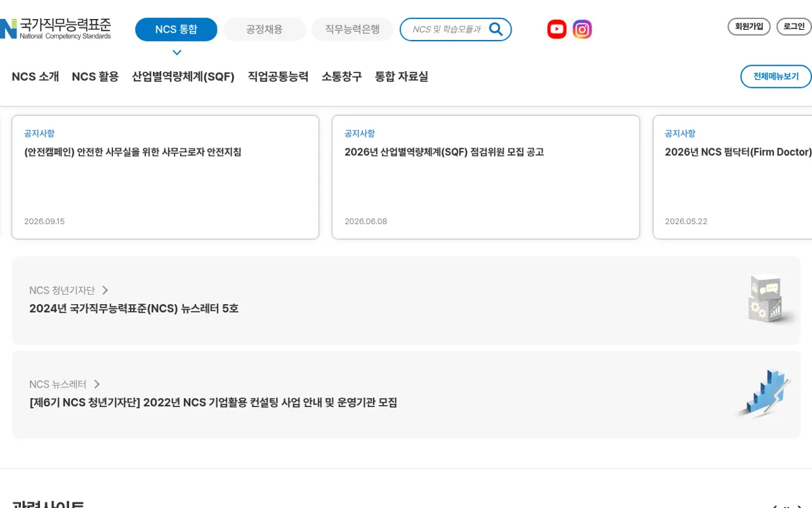Switch to the 직무능력은행 tab
812x508 pixels.
[x=353, y=30]
